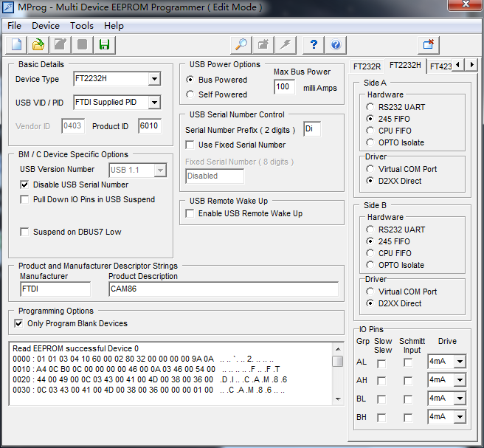Screen dimensions: 484x448
Task: Uncheck Disable USB Serial Number
Action: click(25, 185)
